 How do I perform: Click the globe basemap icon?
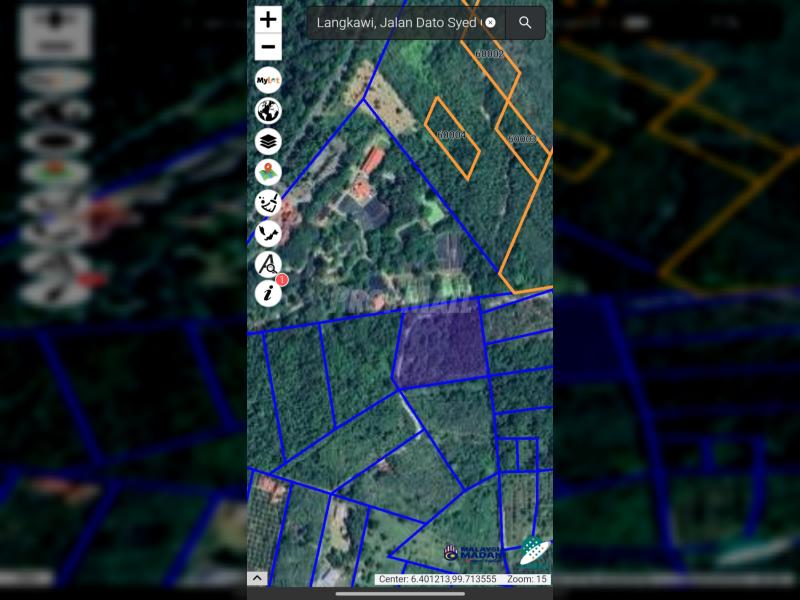click(268, 111)
